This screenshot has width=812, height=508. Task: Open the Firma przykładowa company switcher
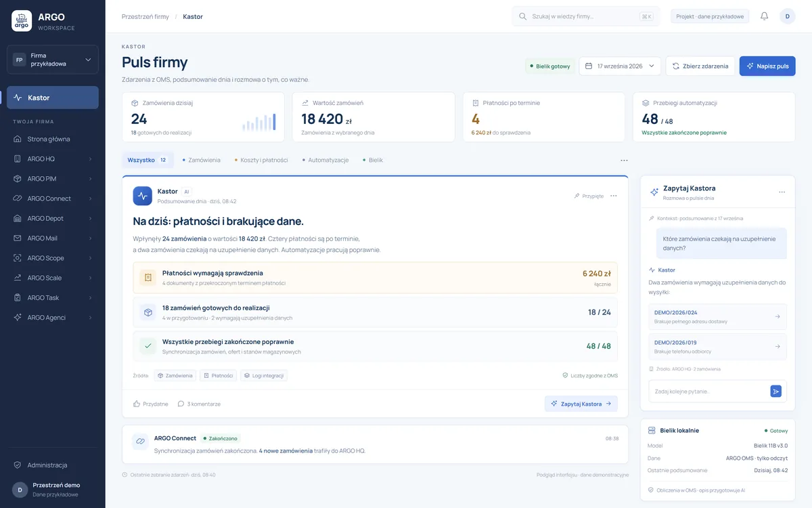(53, 60)
